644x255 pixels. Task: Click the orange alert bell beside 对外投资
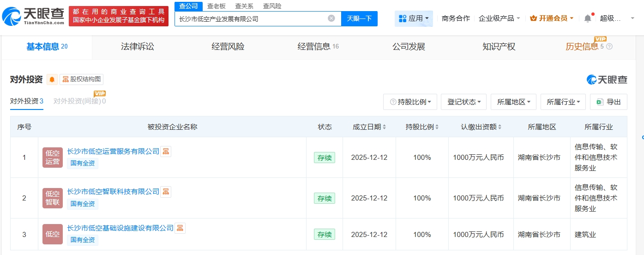click(52, 79)
